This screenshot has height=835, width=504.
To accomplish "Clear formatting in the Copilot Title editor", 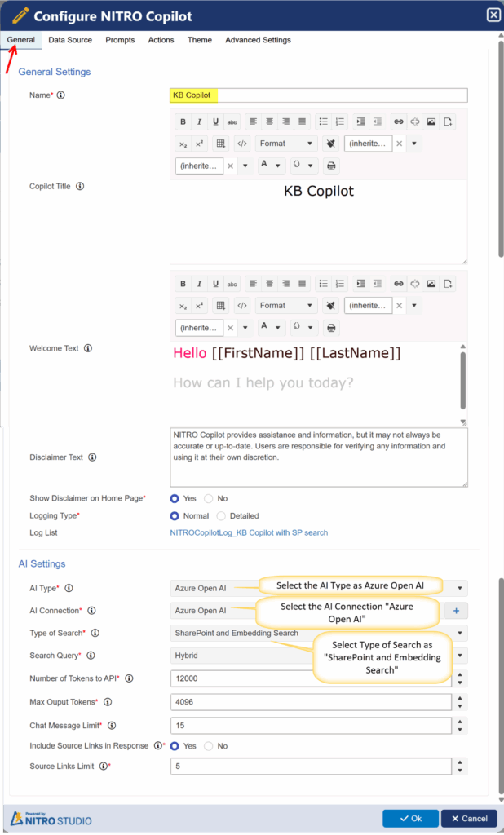I will [x=331, y=144].
